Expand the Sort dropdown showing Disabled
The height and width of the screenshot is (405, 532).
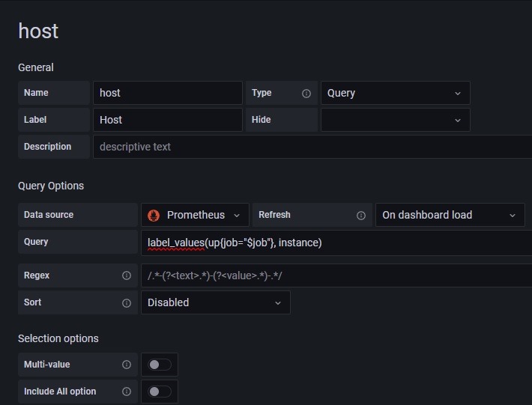[215, 302]
